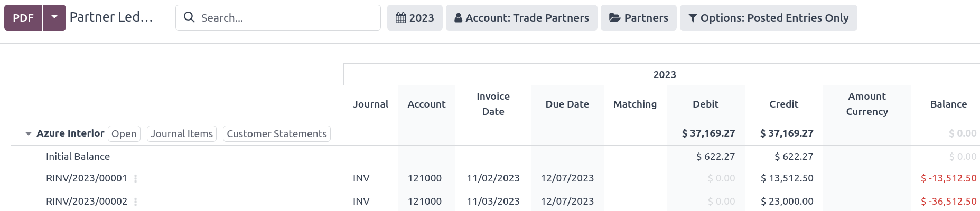Open kebab menu for RINV/2023/00001
This screenshot has height=211, width=980.
point(136,179)
